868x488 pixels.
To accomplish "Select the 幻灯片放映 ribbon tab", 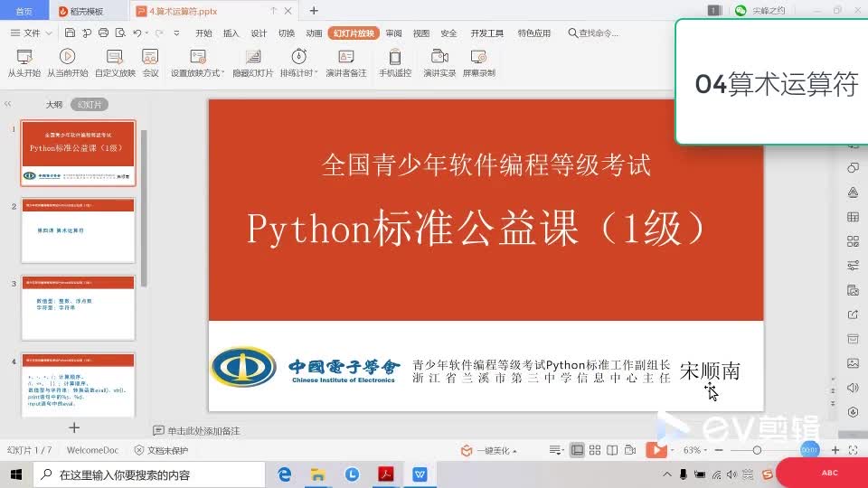I will 354,33.
